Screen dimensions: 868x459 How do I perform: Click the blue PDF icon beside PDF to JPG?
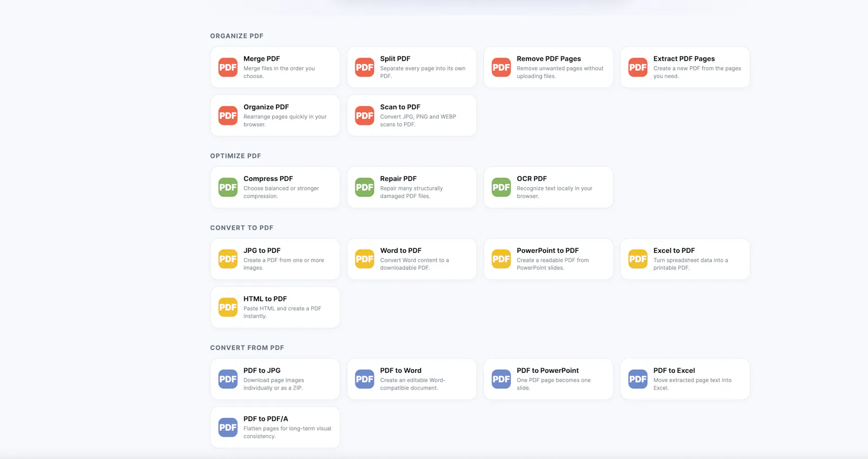point(228,379)
